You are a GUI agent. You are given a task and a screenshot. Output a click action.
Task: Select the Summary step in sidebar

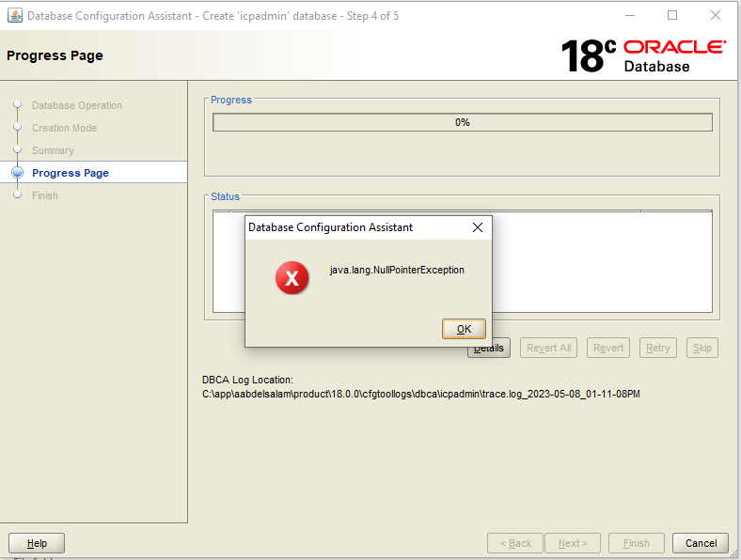pos(53,150)
